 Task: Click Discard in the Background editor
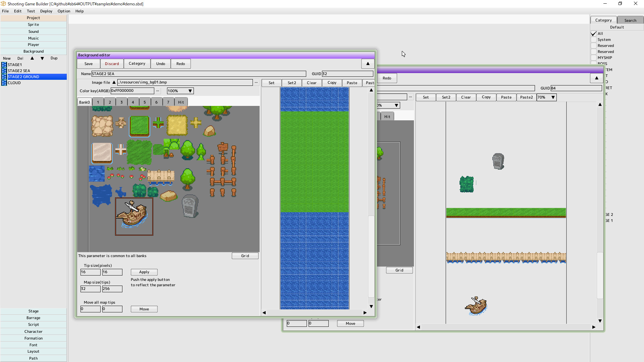point(112,63)
